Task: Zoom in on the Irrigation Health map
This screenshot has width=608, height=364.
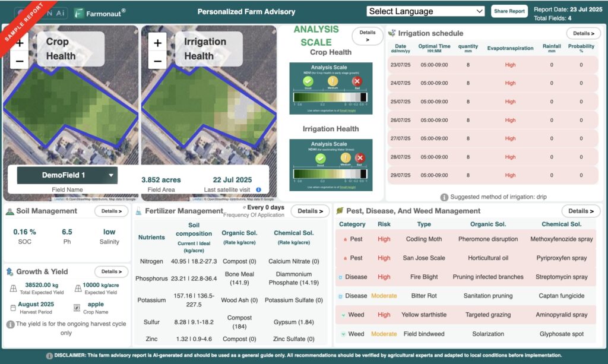Action: (x=157, y=43)
